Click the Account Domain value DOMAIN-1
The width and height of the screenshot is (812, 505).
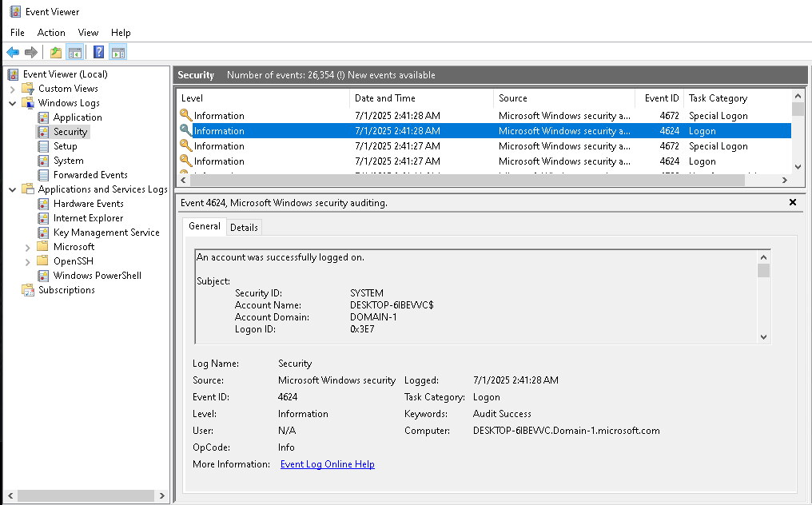373,317
